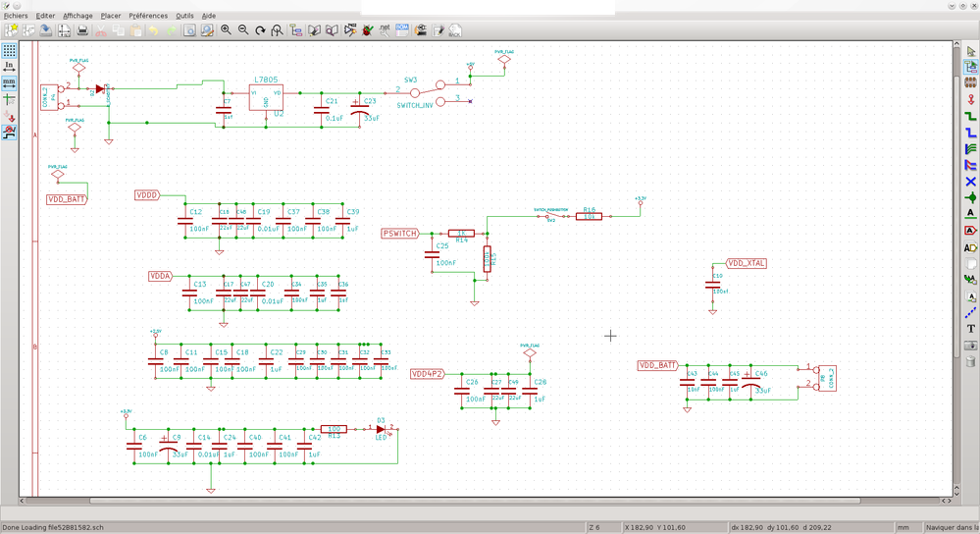The image size is (980, 534).
Task: Select the hierarchy navigation tool
Action: (x=970, y=67)
